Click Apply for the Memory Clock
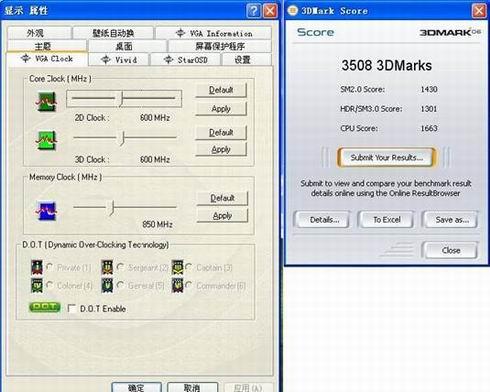The height and width of the screenshot is (392, 490). 222,216
